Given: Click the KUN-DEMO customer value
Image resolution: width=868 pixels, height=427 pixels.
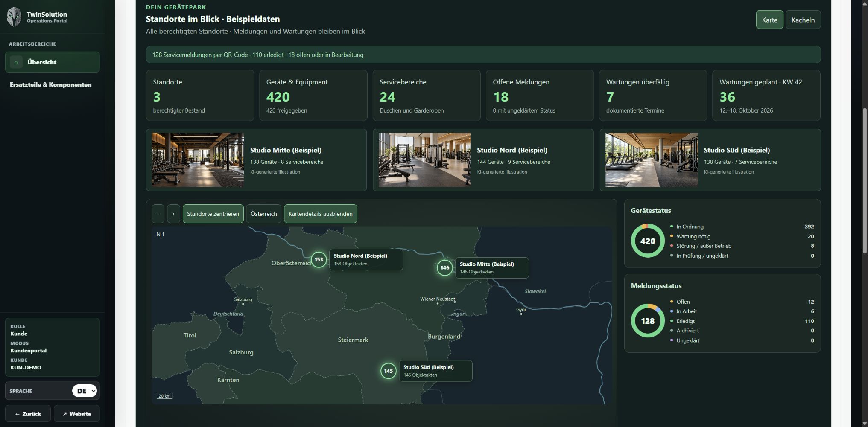Looking at the screenshot, I should [26, 367].
